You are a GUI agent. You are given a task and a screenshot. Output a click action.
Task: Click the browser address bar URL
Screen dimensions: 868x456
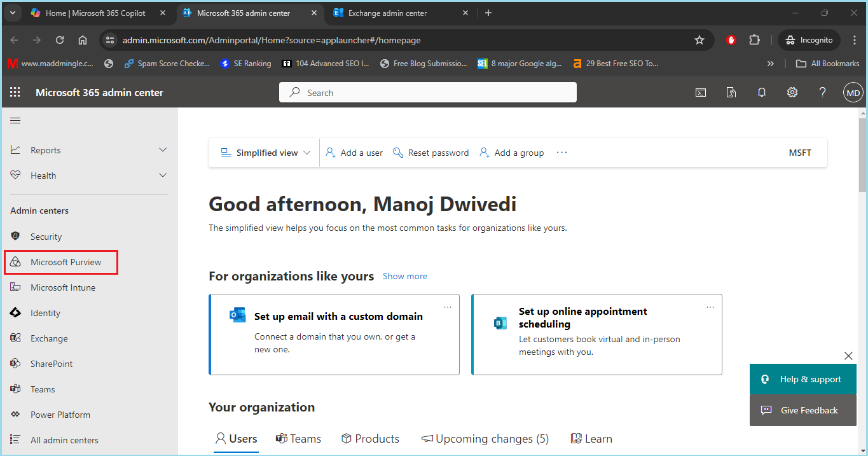pos(272,40)
